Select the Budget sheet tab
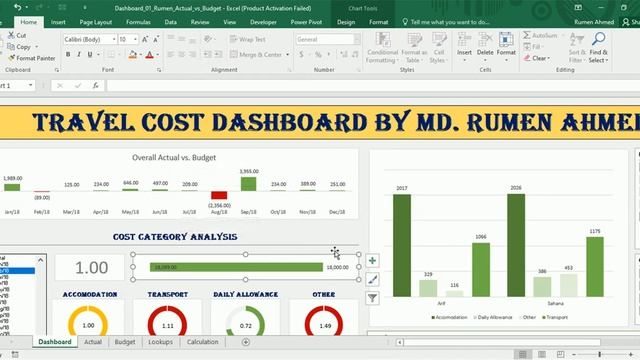The image size is (640, 360). point(125,342)
